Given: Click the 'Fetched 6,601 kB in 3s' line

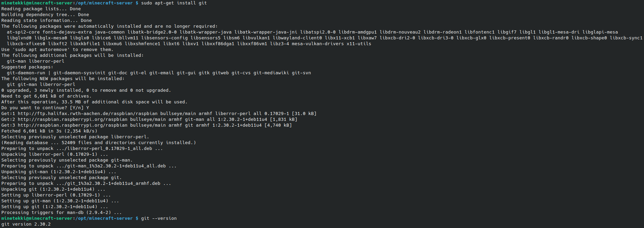Looking at the screenshot, I should (49, 131).
